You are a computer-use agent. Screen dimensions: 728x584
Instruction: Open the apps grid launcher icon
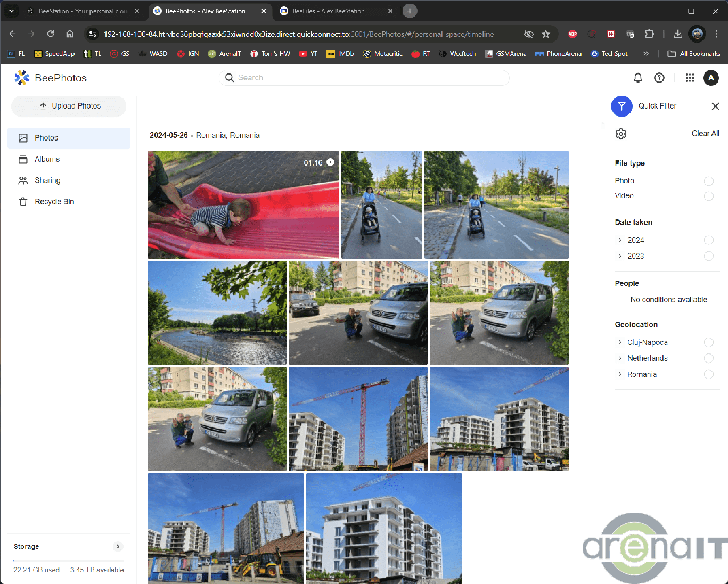point(690,78)
